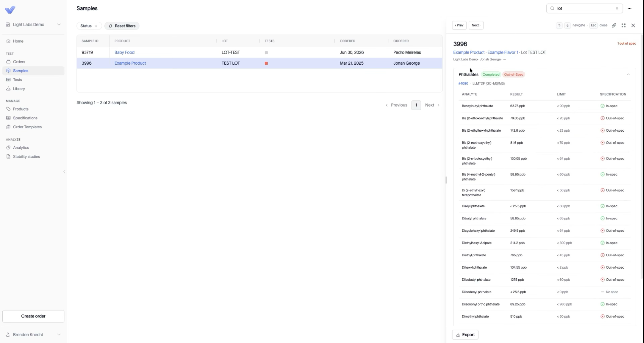The width and height of the screenshot is (644, 343).
Task: Expand the Brenden Knecht user menu
Action: [x=34, y=335]
